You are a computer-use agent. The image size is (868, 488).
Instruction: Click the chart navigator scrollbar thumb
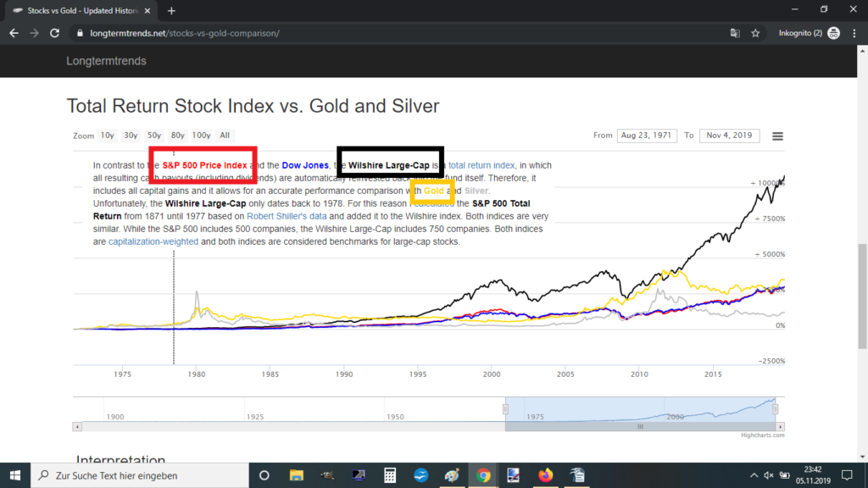pos(641,427)
